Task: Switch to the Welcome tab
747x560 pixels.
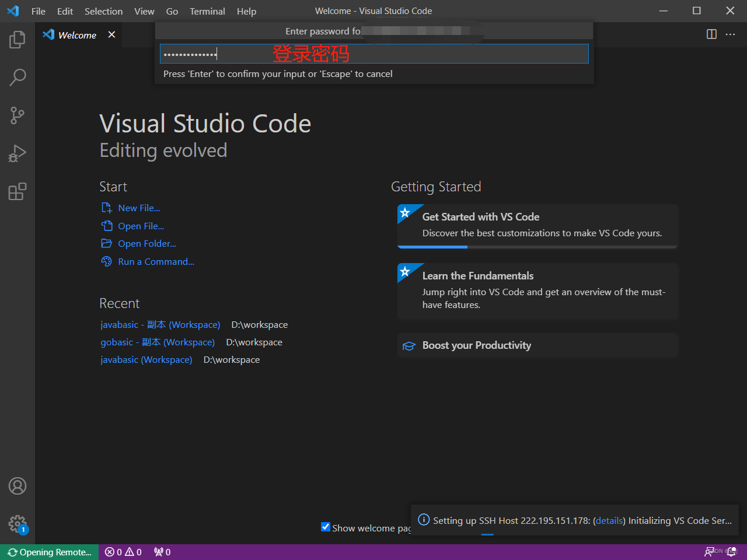Action: coord(76,35)
